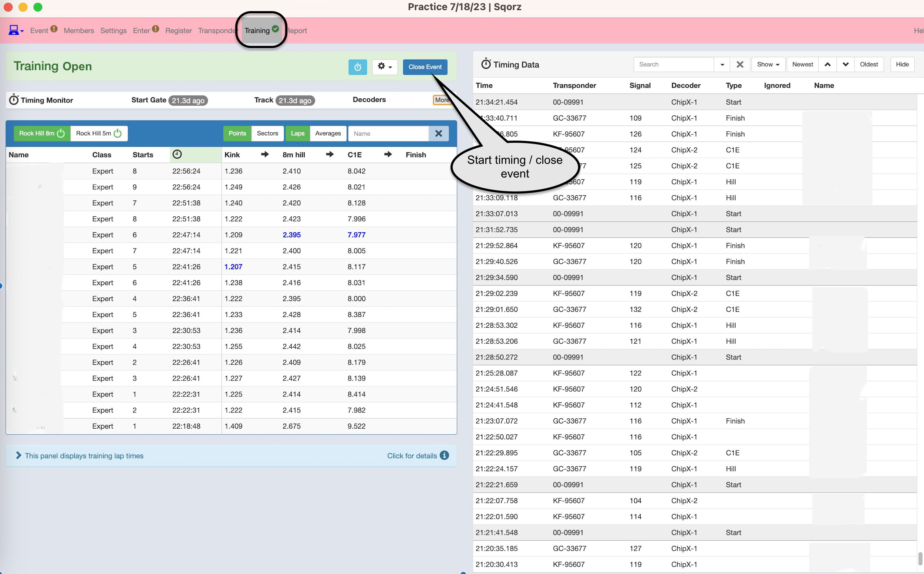Click the best Kink time 1.207
The height and width of the screenshot is (574, 924).
[233, 267]
